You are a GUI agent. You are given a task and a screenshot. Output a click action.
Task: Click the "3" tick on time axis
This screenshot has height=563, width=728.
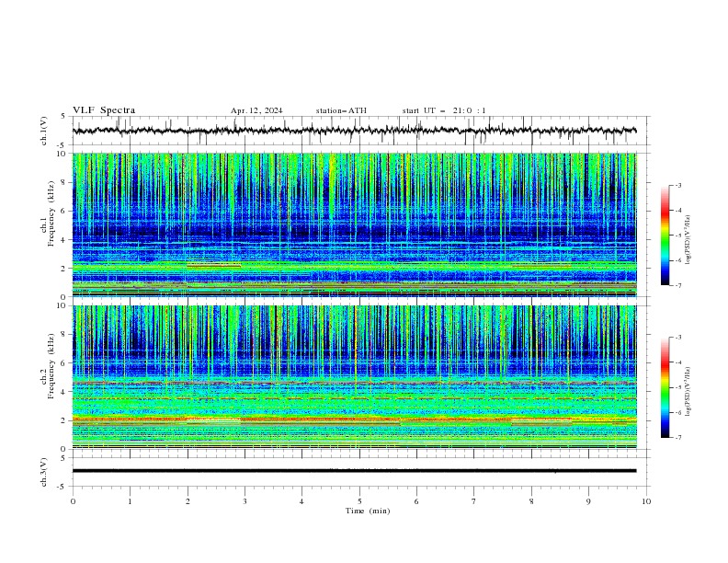point(245,501)
